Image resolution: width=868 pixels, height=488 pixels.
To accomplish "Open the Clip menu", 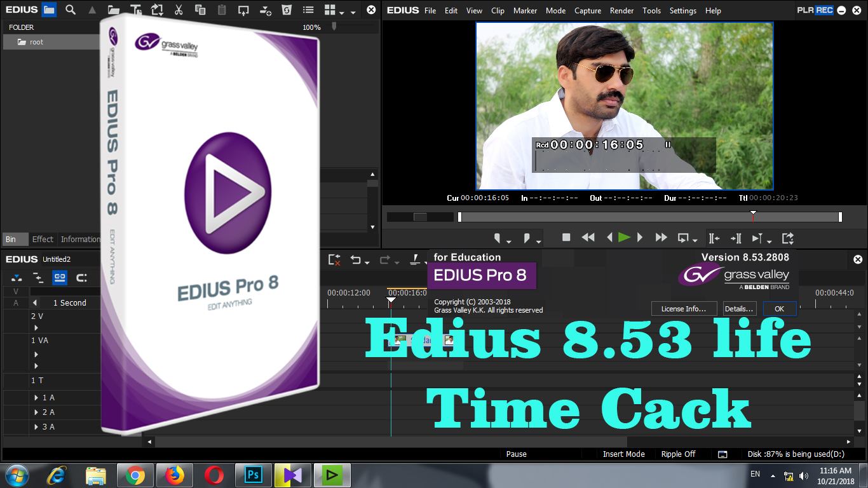I will coord(498,11).
